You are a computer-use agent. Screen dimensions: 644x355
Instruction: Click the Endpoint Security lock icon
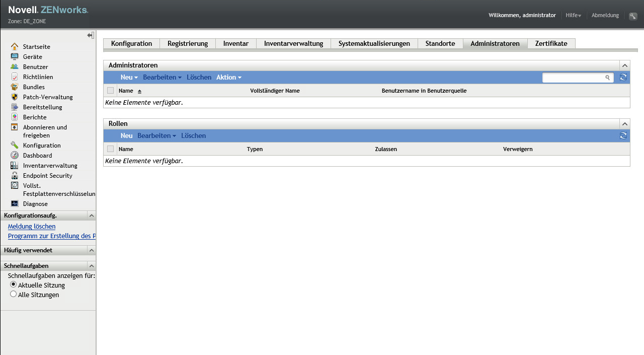15,175
